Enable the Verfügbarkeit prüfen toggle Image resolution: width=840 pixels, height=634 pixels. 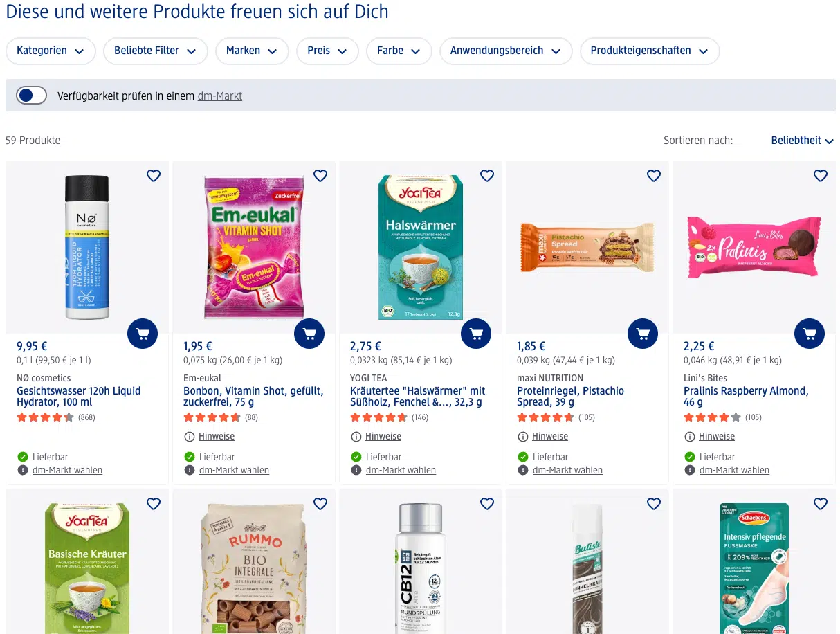click(31, 95)
